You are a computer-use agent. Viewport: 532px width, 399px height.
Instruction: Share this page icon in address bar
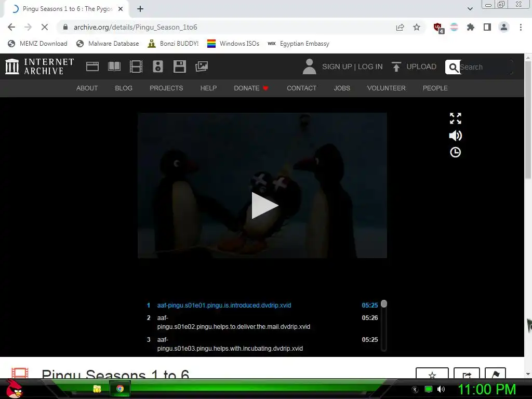(400, 27)
